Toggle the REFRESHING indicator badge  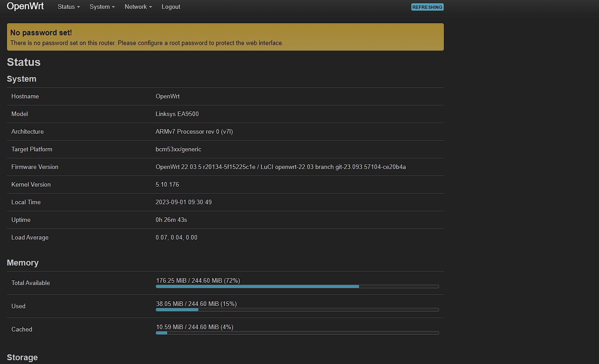tap(427, 7)
